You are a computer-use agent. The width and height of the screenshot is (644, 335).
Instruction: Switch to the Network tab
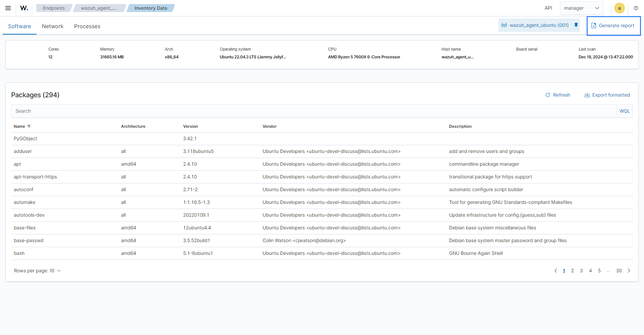coord(52,26)
